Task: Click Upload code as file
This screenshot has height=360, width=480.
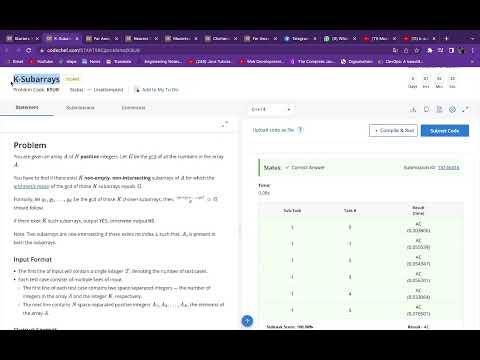Action: point(273,130)
